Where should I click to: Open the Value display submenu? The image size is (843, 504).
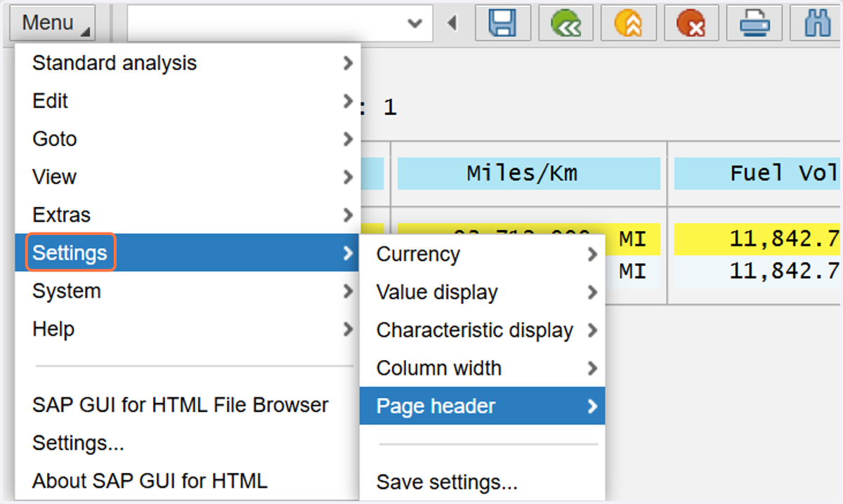[482, 292]
